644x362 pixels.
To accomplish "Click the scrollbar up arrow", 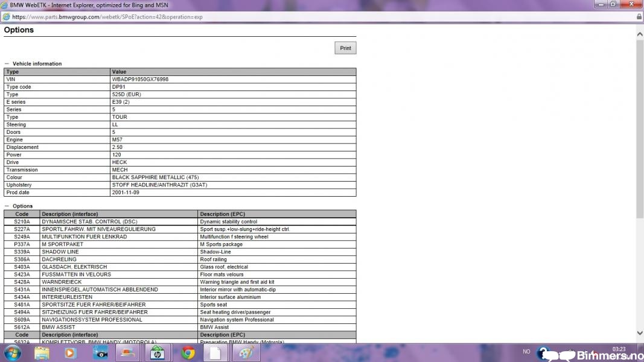I will [x=640, y=34].
